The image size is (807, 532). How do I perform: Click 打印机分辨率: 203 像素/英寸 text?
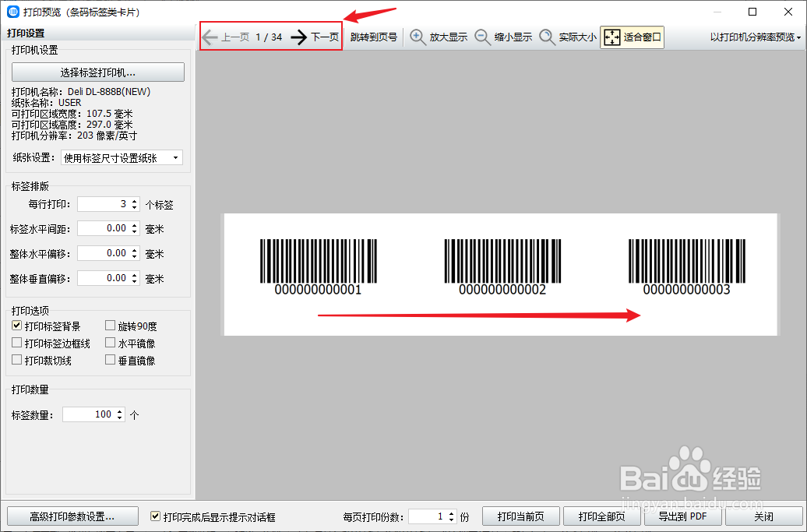pyautogui.click(x=74, y=136)
